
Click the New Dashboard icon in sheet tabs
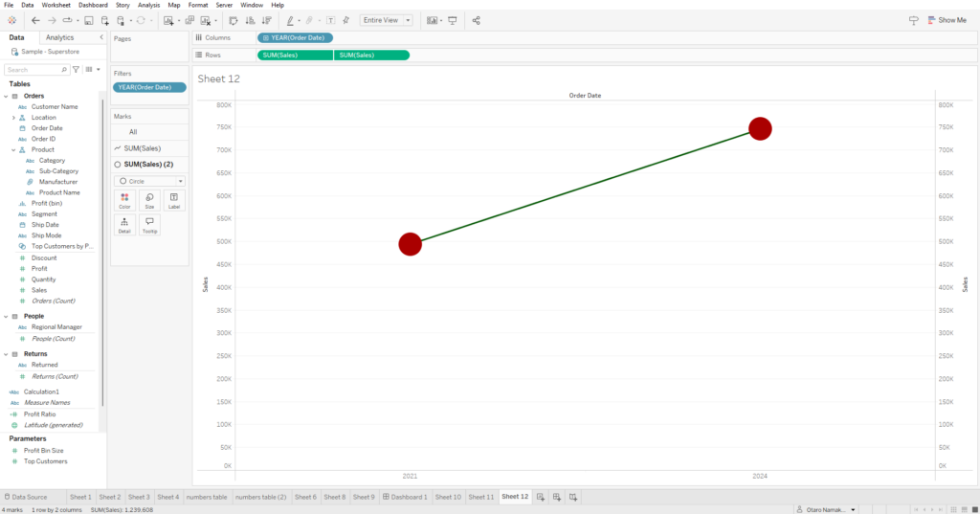[557, 497]
